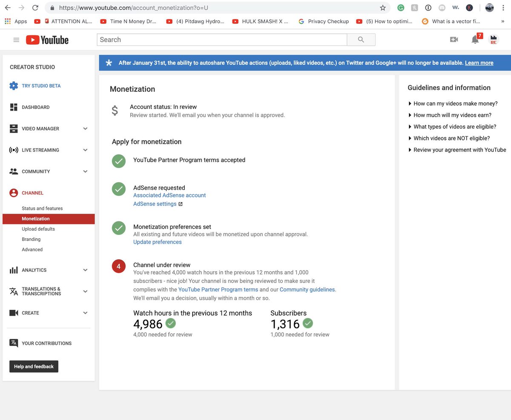Click the dollar sign account status icon
This screenshot has width=511, height=420.
point(115,111)
